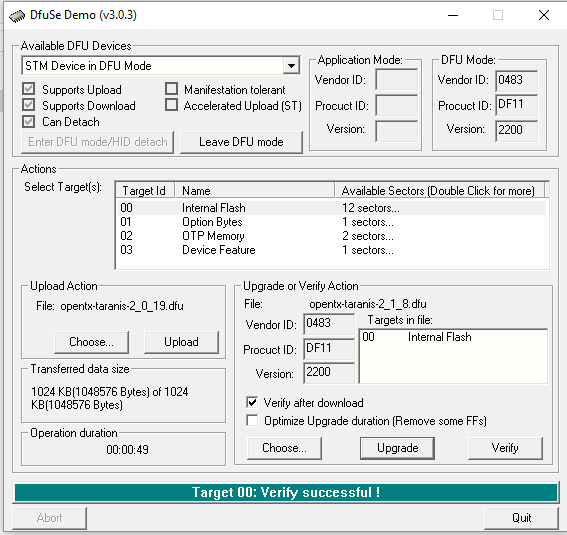Click the Upload button
Image resolution: width=567 pixels, height=535 pixels.
[x=182, y=342]
